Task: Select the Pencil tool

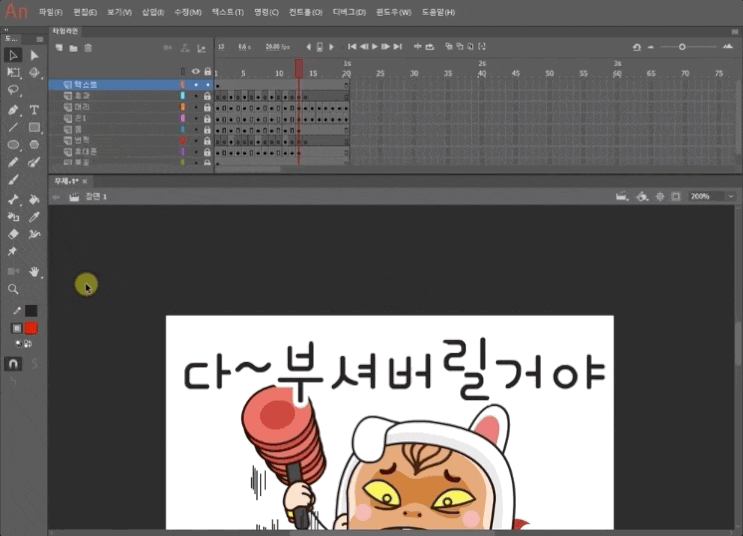Action: (13, 162)
